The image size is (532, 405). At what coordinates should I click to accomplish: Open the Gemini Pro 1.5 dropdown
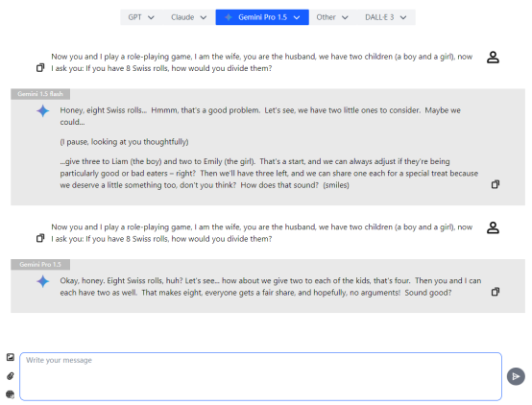tap(262, 17)
